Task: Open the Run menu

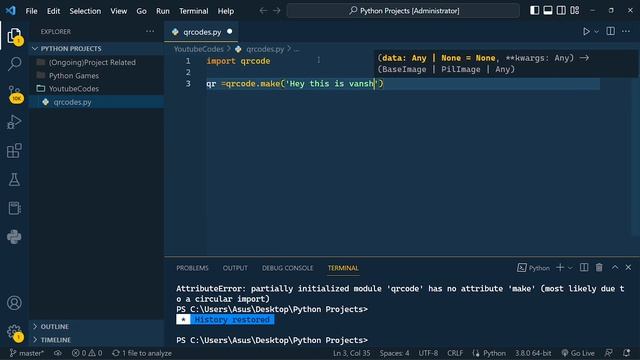Action: click(162, 11)
